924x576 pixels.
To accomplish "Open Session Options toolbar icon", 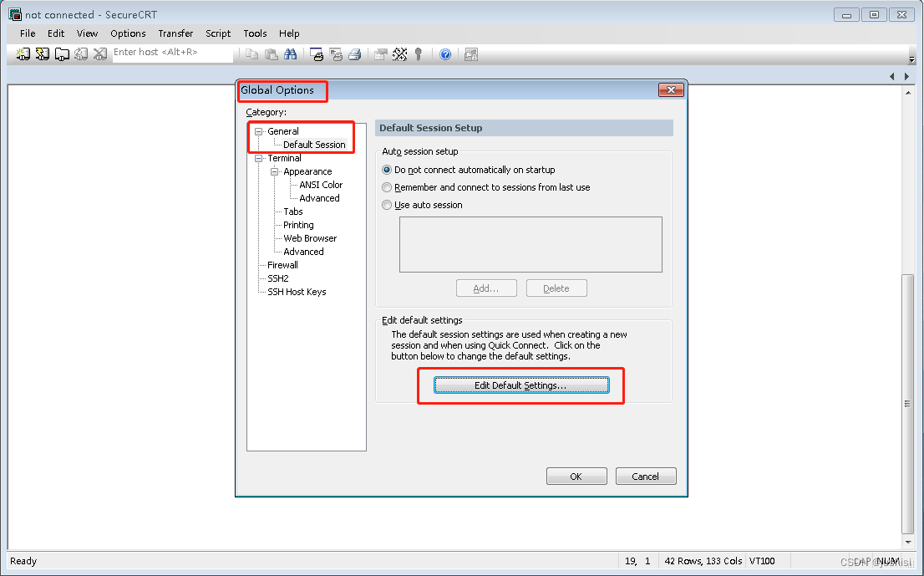I will (x=381, y=54).
